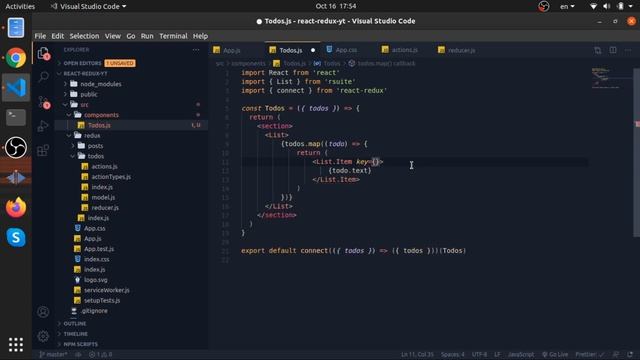
Task: Open OBS Studio from the dock
Action: coord(16,147)
